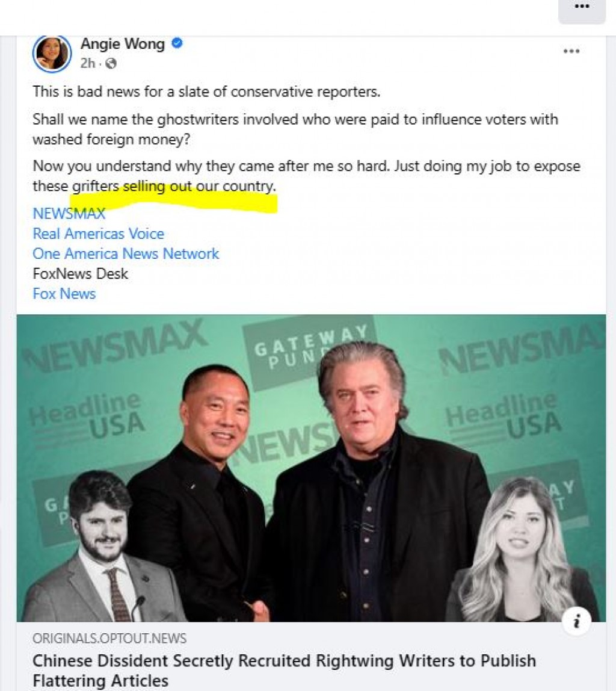Click Angie Wong's circular profile picture
The height and width of the screenshot is (691, 616).
(x=52, y=53)
